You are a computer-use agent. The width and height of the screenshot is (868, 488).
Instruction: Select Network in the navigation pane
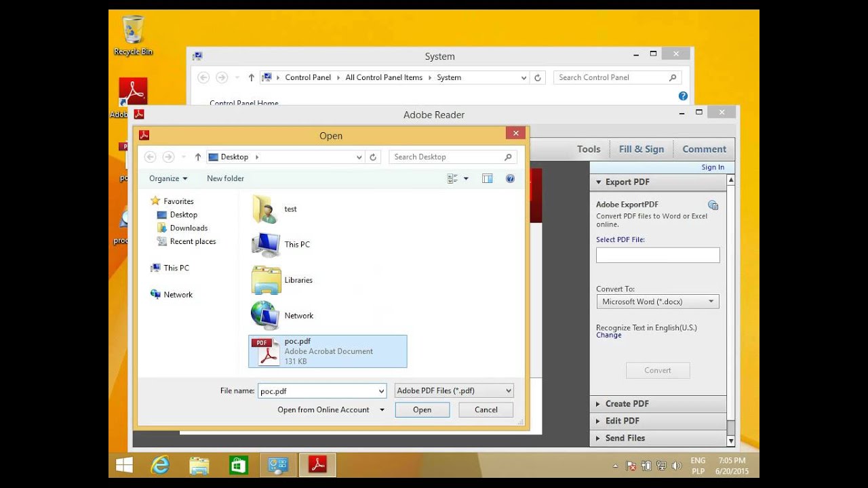pos(178,295)
